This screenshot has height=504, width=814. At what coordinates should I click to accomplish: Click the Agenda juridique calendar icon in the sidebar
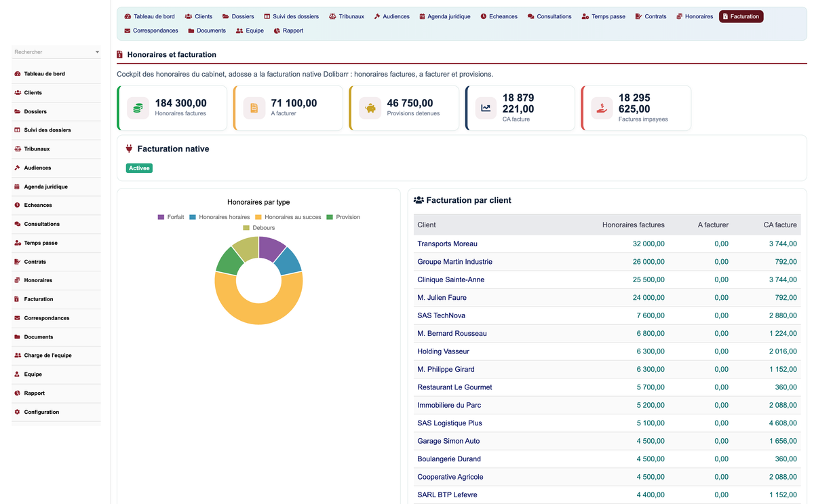pos(18,187)
